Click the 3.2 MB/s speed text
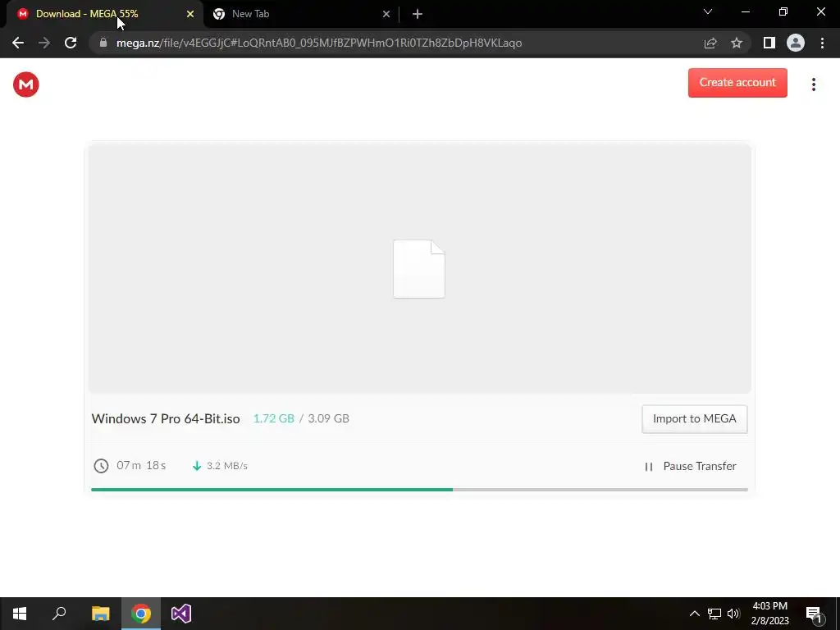This screenshot has width=840, height=630. (227, 466)
